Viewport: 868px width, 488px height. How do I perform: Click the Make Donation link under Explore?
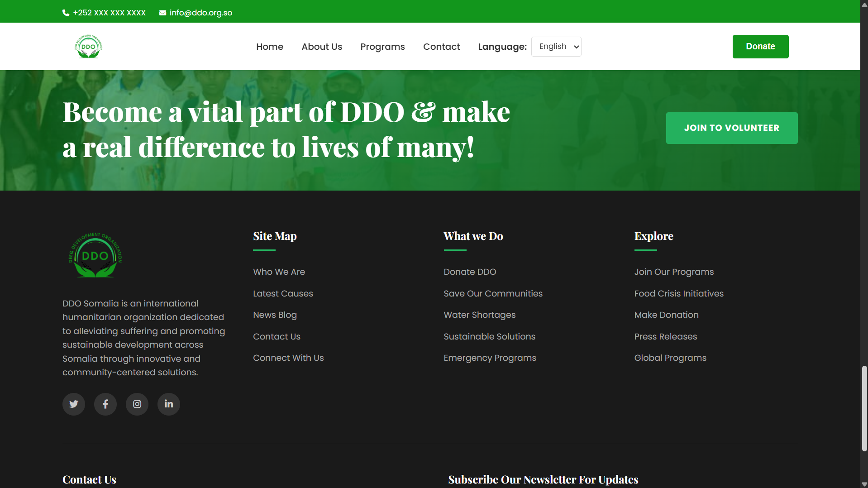click(x=666, y=315)
